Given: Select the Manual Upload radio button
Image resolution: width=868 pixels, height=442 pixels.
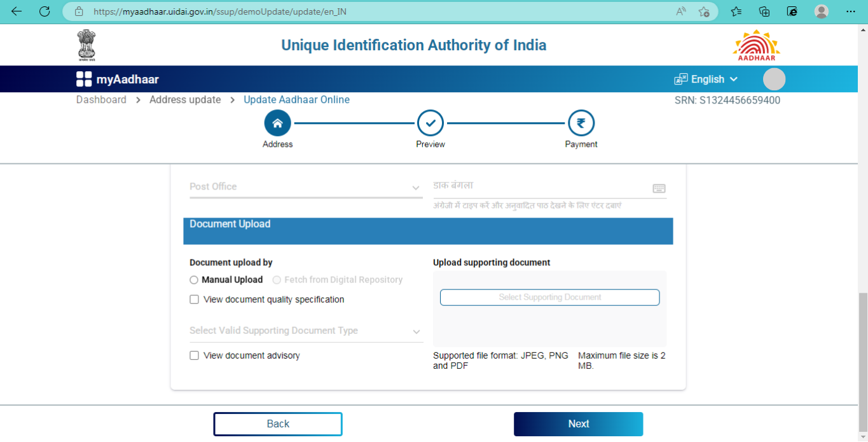Looking at the screenshot, I should (x=194, y=280).
